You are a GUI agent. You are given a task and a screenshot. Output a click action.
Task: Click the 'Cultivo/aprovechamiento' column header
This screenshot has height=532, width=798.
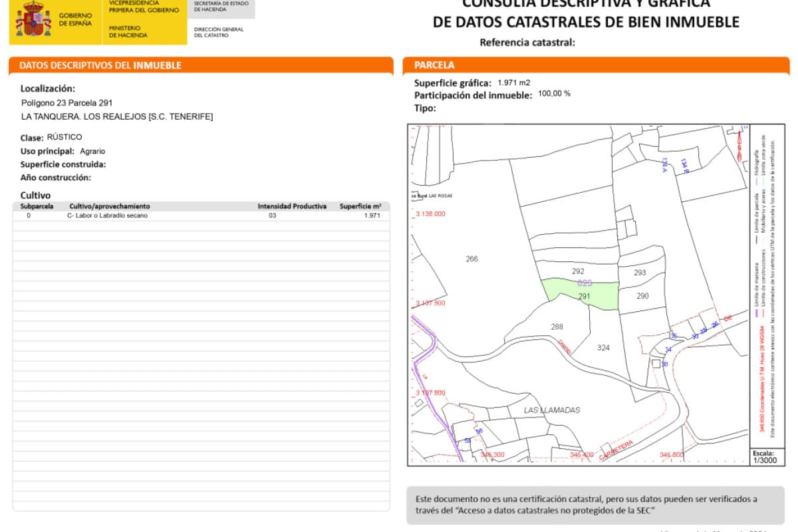[110, 206]
